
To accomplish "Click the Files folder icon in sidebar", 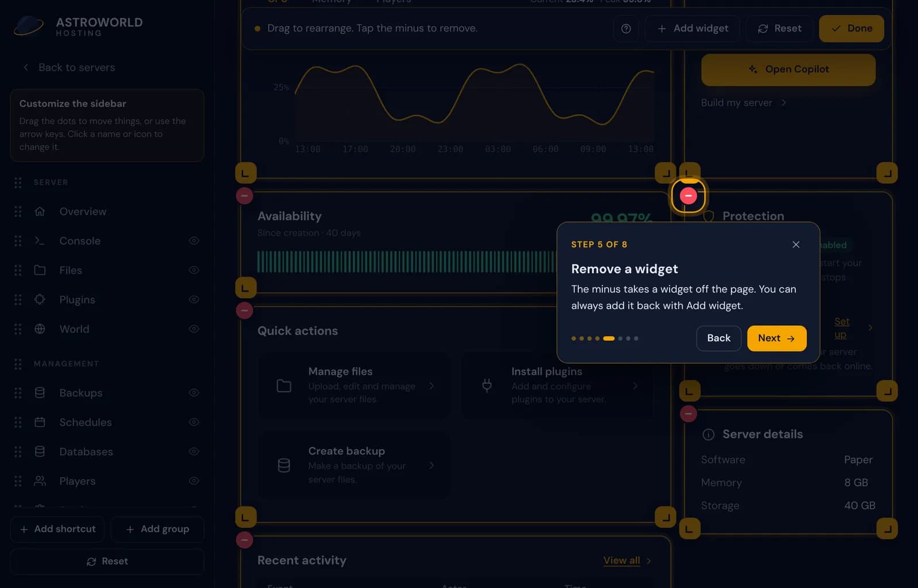I will pyautogui.click(x=40, y=270).
